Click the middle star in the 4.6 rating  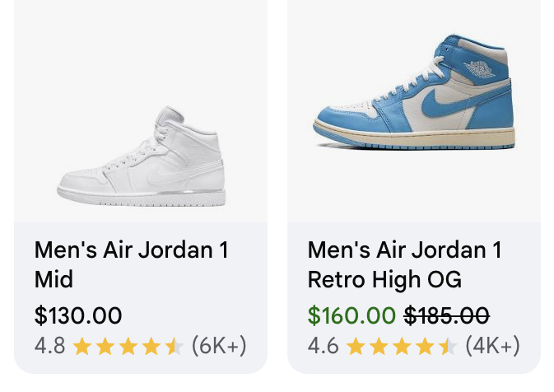(401, 346)
